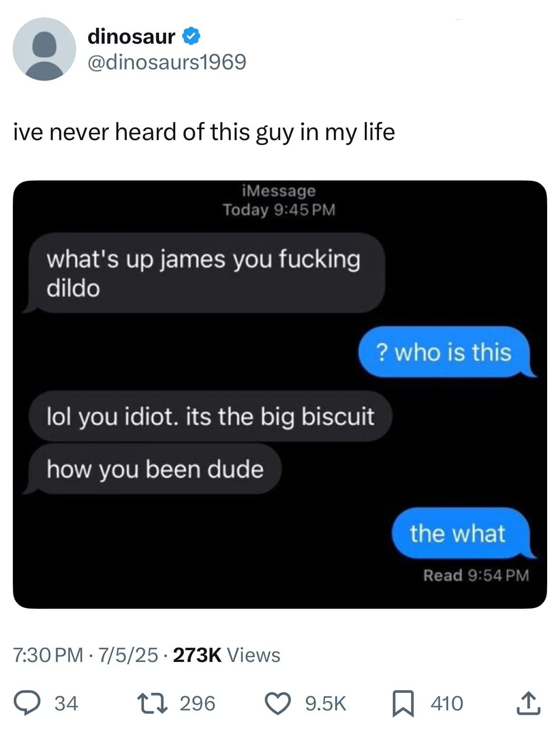Open the reply comment icon
This screenshot has height=746, width=560.
pyautogui.click(x=29, y=703)
